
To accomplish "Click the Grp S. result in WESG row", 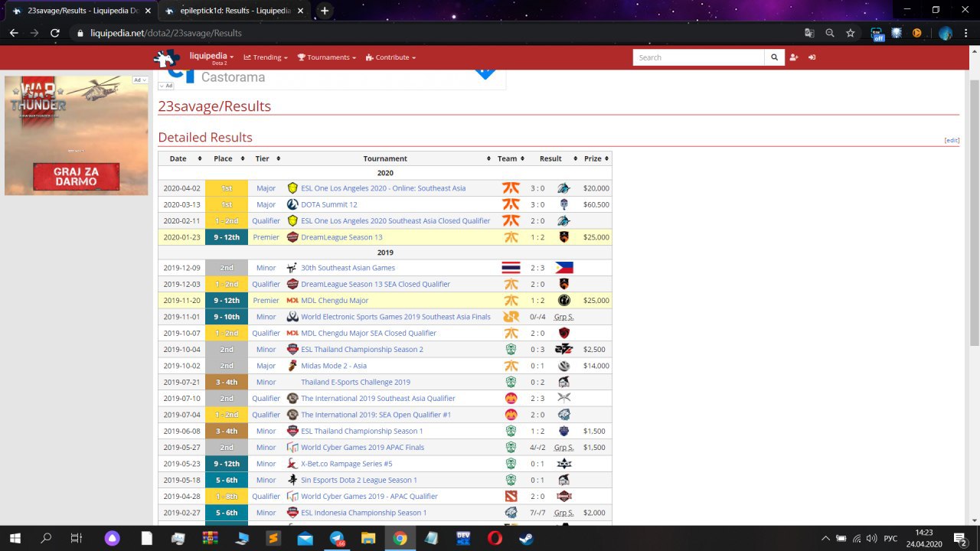I will [563, 317].
